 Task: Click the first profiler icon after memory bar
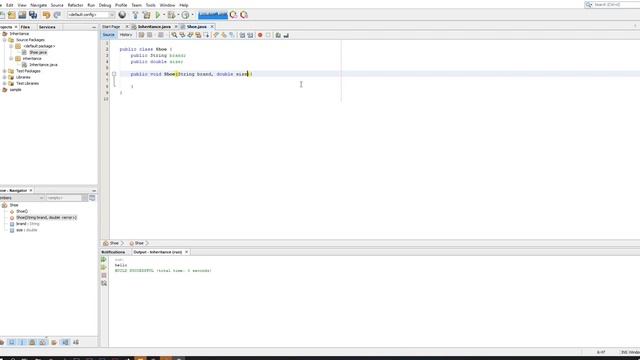point(233,15)
